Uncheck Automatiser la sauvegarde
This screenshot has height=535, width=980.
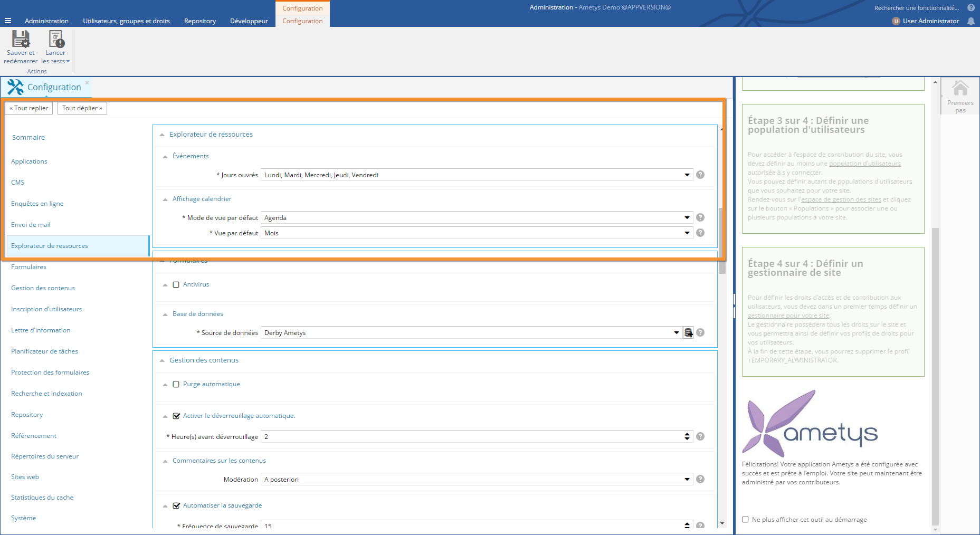(176, 506)
